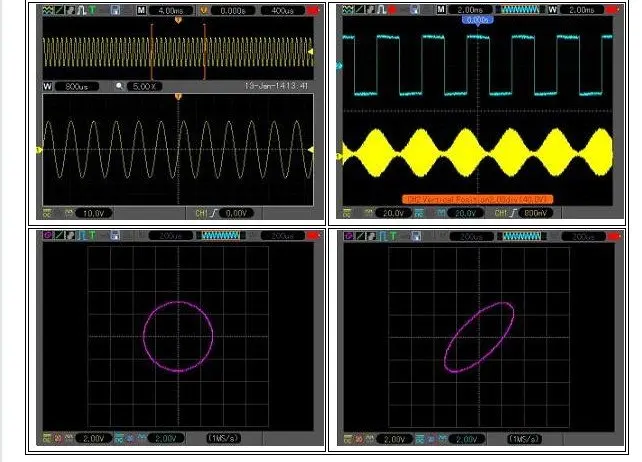
Task: Click the W window label beside 800us
Action: 47,86
